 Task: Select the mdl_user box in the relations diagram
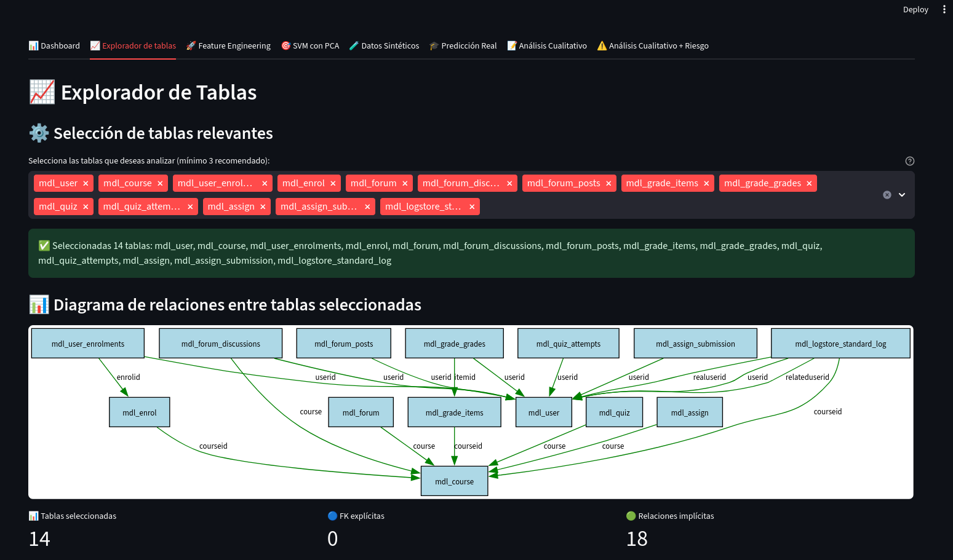point(544,412)
